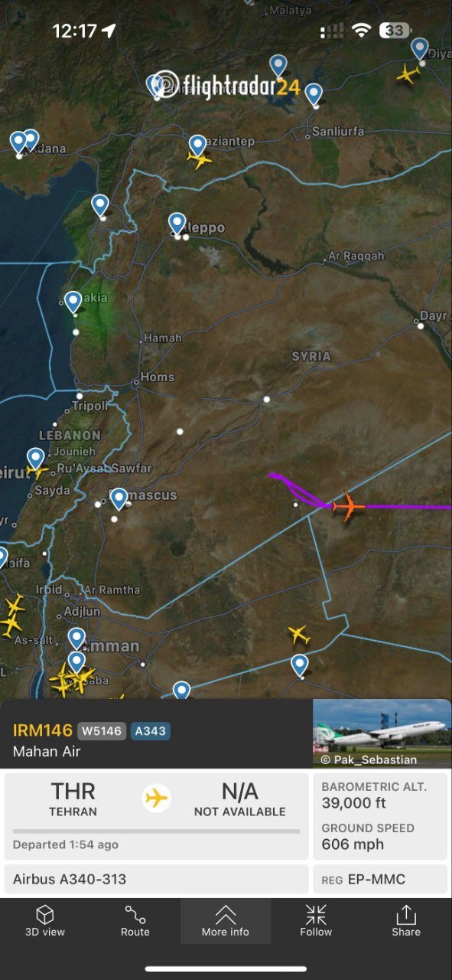
Task: Open the 3D view
Action: coord(45,921)
